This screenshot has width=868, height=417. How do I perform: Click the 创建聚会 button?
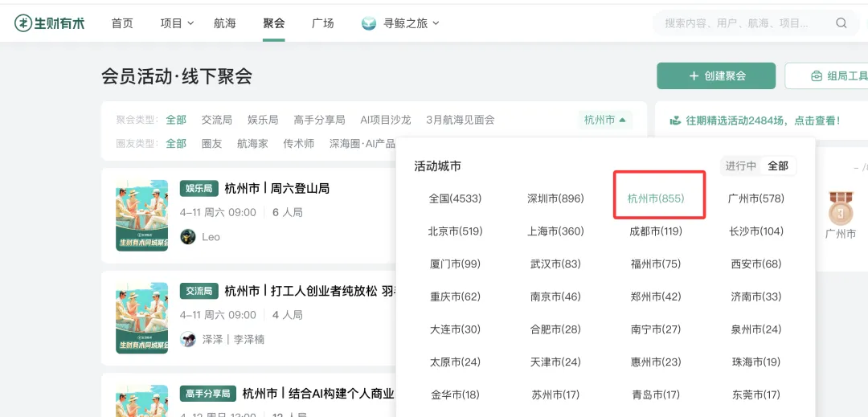pos(716,76)
